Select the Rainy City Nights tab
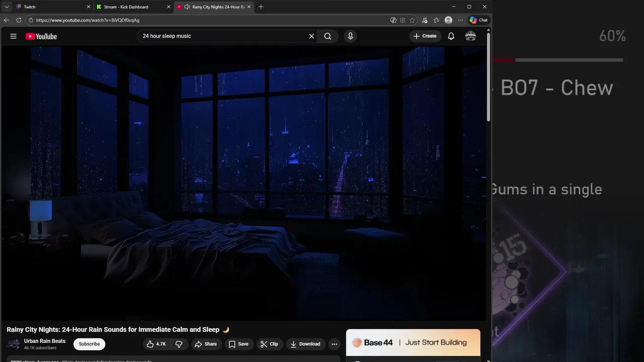644x362 pixels. pos(214,7)
